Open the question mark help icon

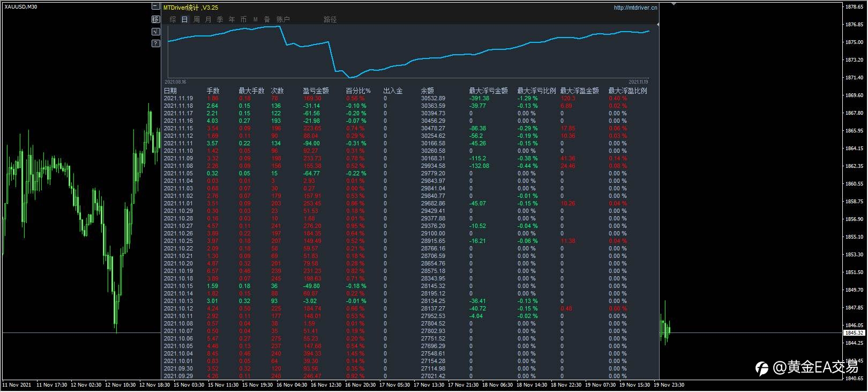[155, 43]
